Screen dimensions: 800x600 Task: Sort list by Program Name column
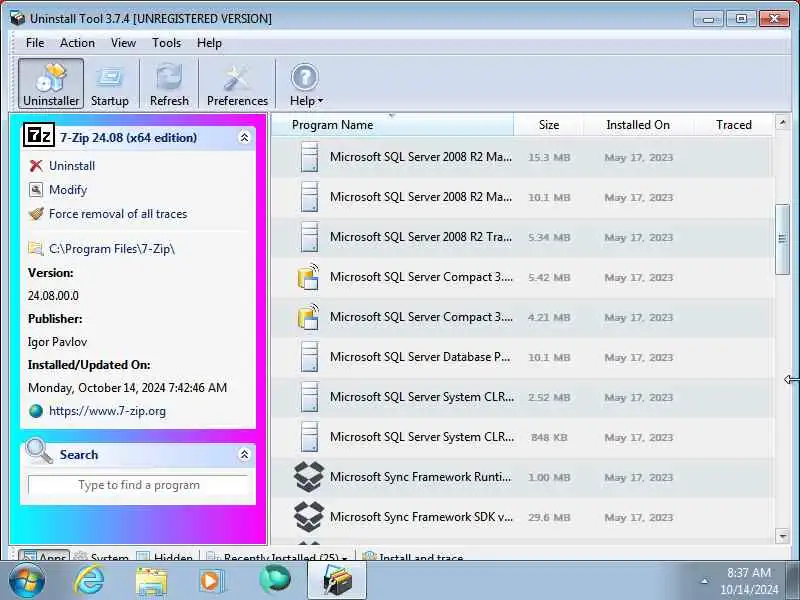click(392, 125)
